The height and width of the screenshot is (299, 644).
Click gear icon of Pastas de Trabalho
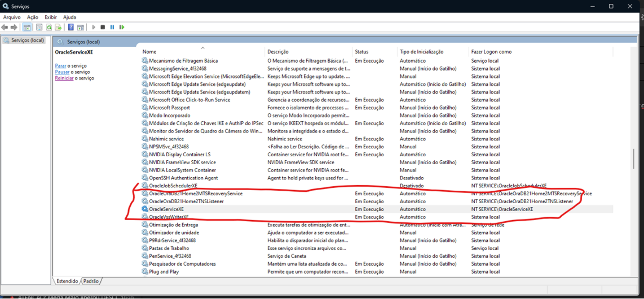[145, 248]
